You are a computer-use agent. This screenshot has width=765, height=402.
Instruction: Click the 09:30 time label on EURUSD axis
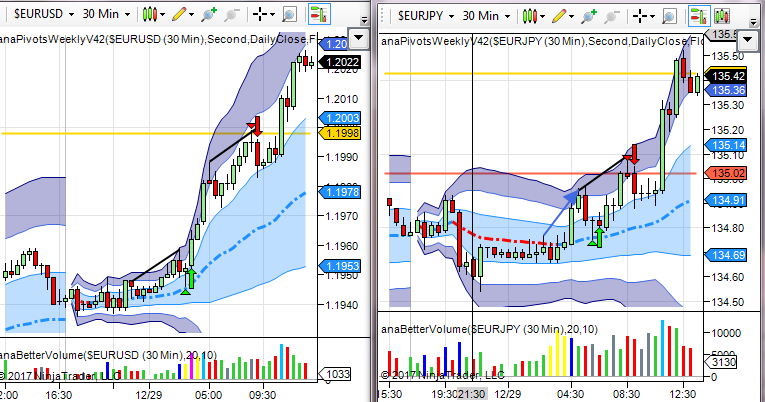coord(263,394)
